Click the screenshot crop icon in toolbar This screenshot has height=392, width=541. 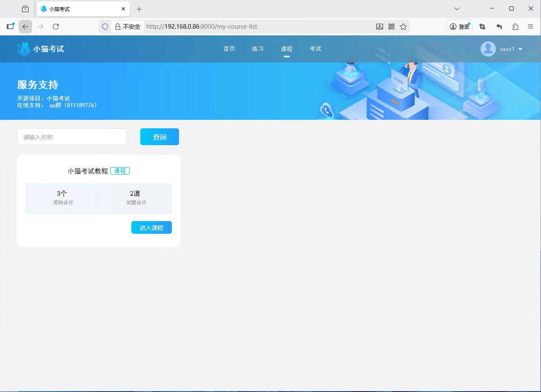tap(482, 27)
